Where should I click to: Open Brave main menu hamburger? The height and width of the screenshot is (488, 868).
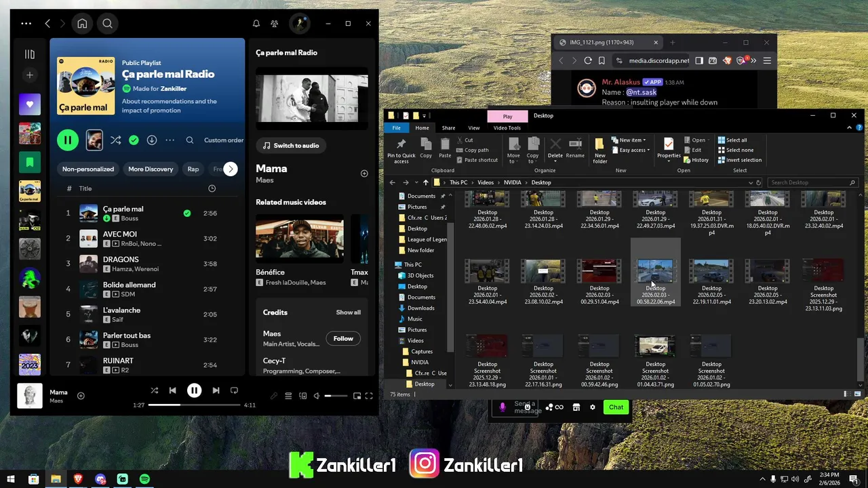(767, 60)
